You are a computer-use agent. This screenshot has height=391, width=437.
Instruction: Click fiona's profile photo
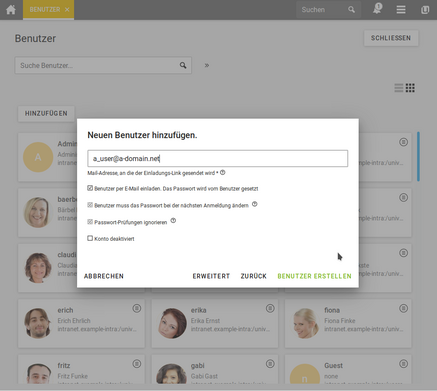(305, 323)
